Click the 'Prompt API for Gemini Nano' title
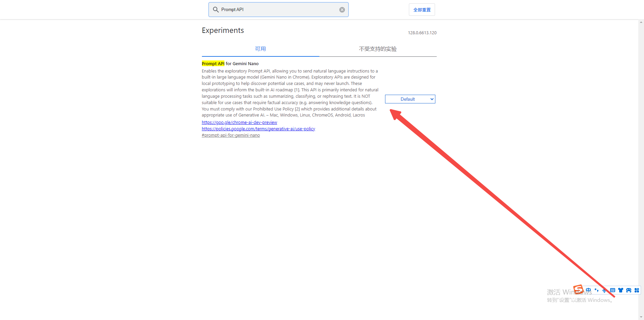644x320 pixels. [x=230, y=64]
